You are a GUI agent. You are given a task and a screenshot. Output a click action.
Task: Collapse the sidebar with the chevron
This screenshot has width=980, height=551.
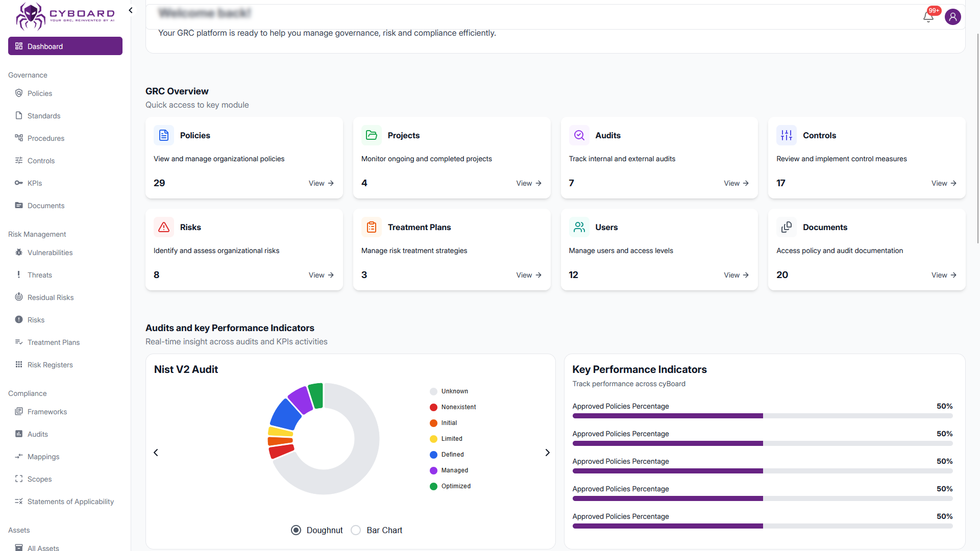tap(131, 10)
